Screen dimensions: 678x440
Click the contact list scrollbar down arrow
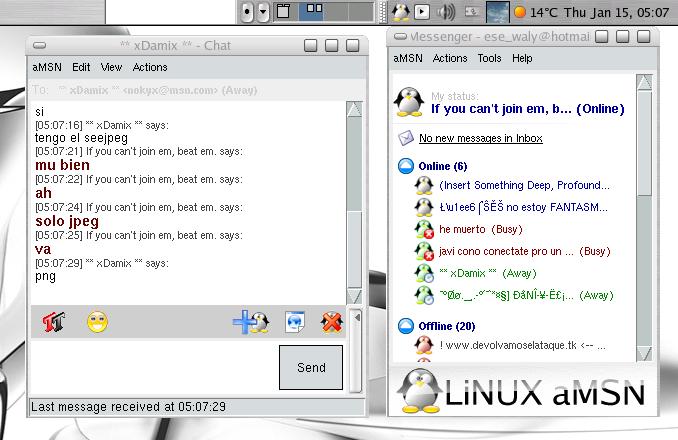[x=644, y=354]
